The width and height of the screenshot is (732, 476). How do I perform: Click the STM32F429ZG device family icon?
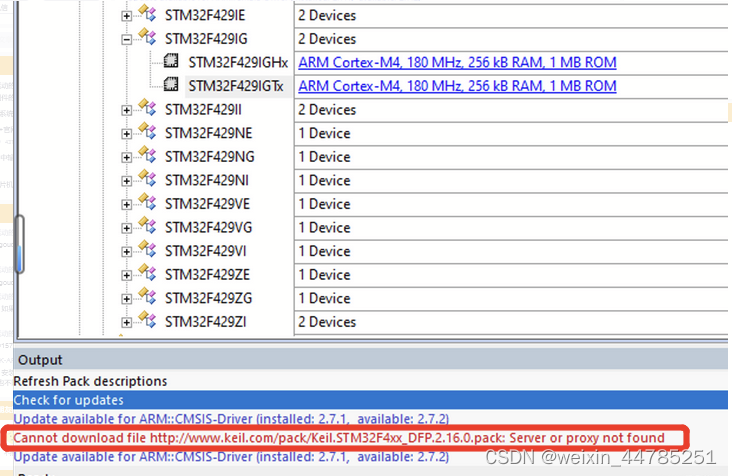tap(148, 296)
